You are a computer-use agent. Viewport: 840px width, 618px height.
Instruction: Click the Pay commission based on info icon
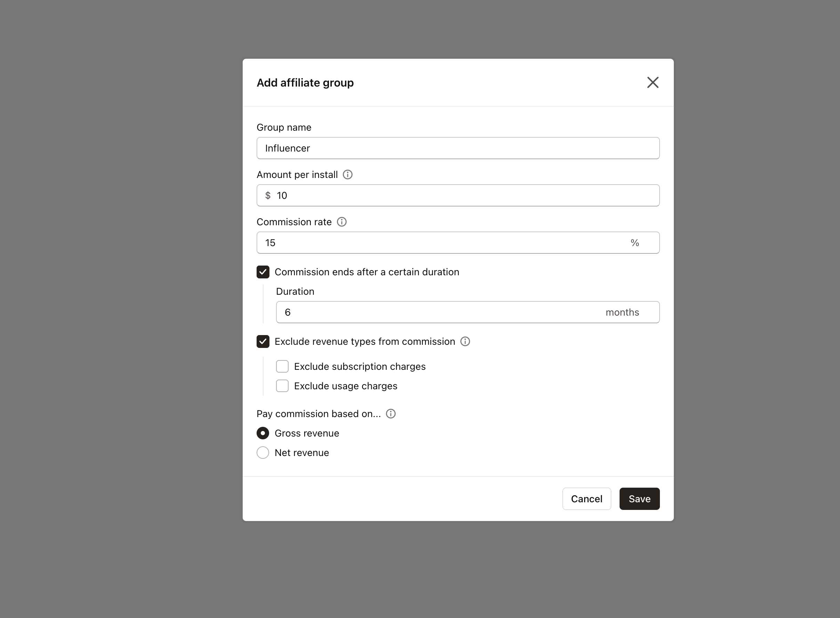(x=391, y=413)
